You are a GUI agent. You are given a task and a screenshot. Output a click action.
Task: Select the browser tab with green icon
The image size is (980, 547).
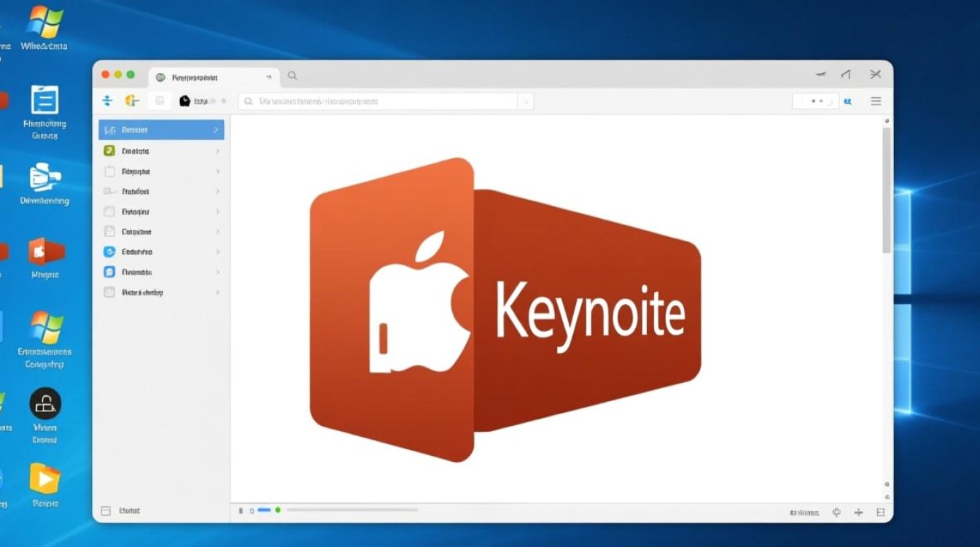point(213,77)
